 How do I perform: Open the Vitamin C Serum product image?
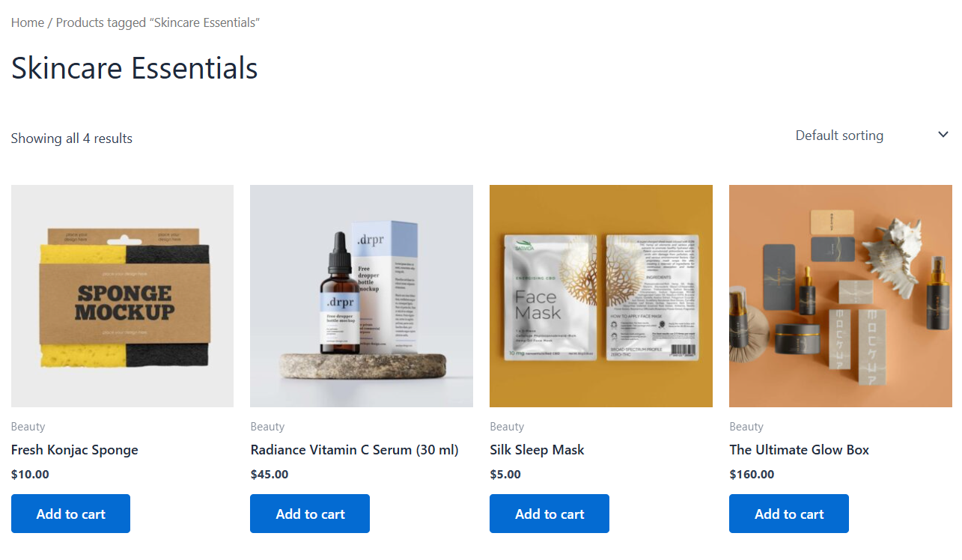(x=362, y=296)
